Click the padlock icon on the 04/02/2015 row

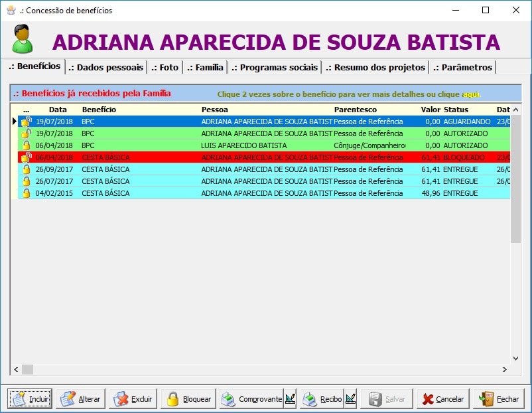pos(27,193)
